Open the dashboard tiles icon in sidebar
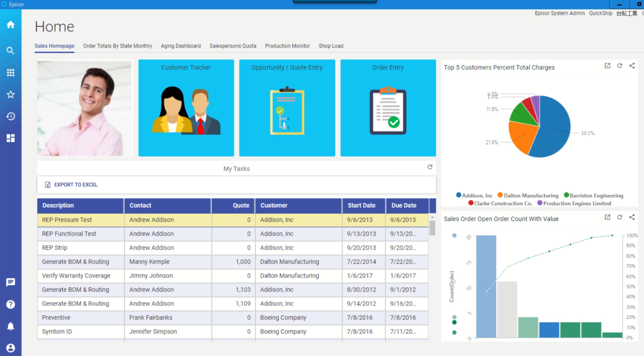 (x=10, y=138)
